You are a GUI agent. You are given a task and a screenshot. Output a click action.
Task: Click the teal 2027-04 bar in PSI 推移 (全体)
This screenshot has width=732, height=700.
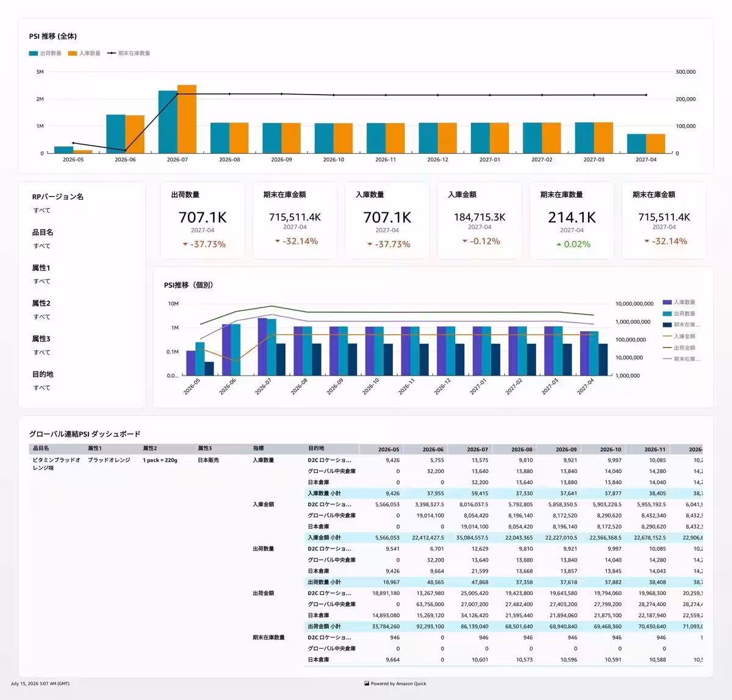636,143
